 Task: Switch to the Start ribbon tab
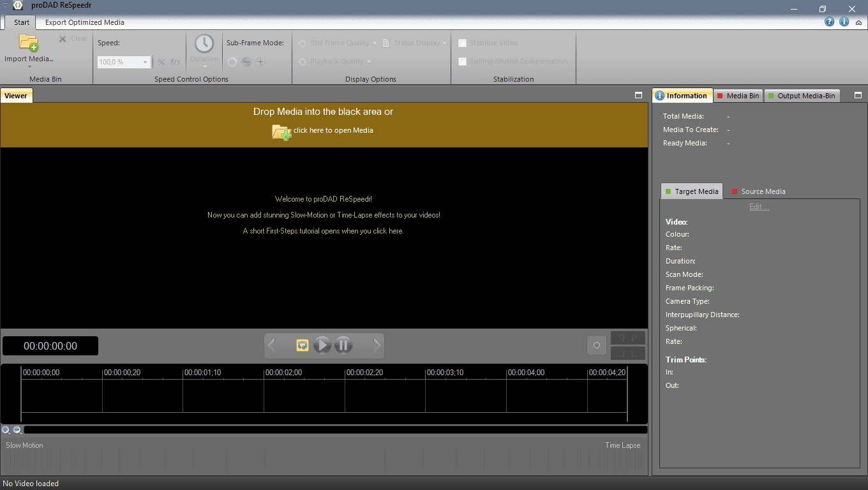coord(22,22)
